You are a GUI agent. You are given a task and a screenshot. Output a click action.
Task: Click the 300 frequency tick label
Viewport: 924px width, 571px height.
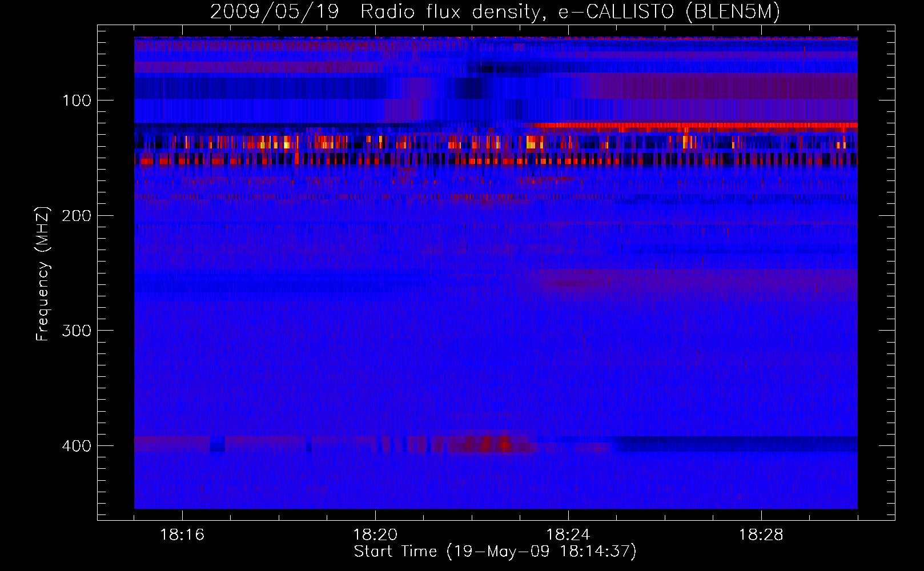(77, 331)
